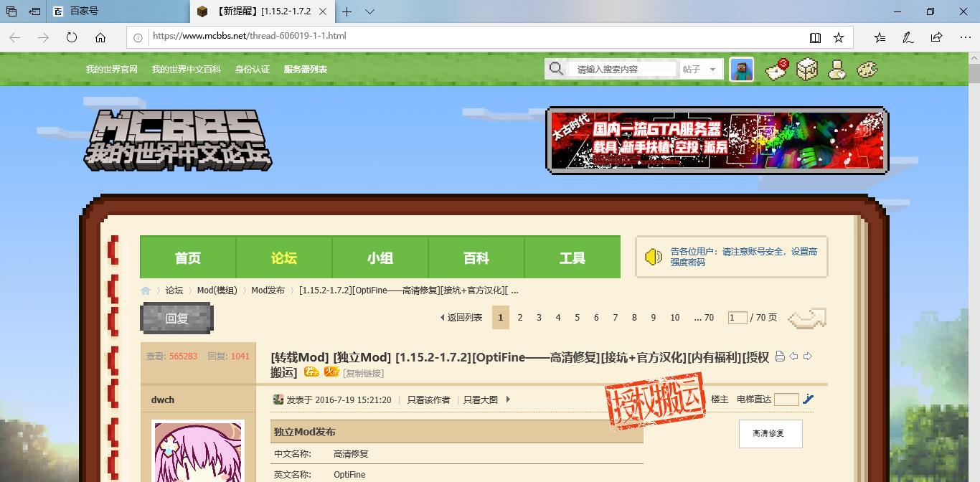
Task: Share this page via the share icon
Action: tap(936, 37)
